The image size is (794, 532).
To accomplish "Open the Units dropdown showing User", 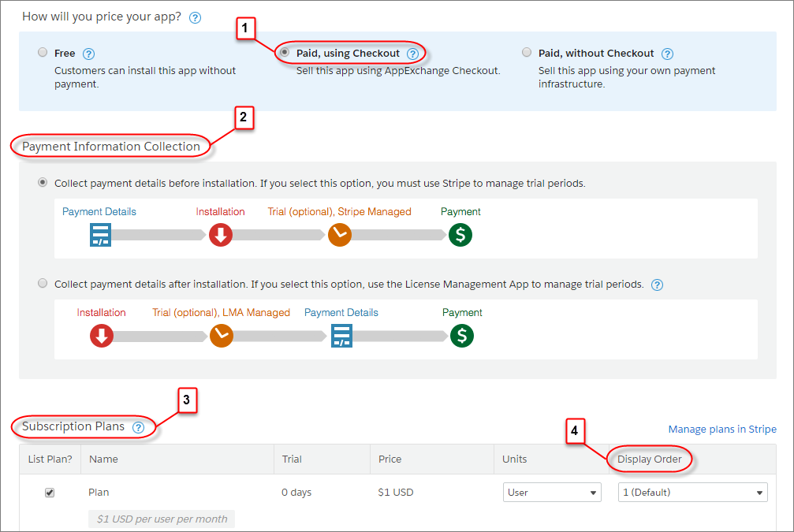I will [552, 492].
